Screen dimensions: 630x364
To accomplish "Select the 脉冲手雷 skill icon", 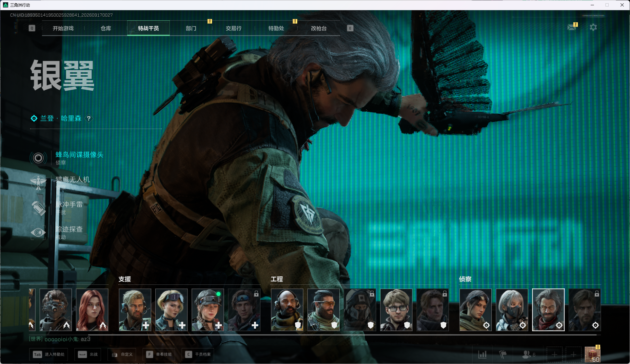I will pyautogui.click(x=38, y=208).
